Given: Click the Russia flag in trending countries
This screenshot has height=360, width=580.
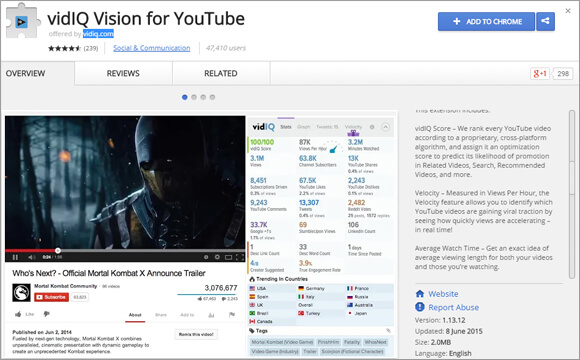Looking at the screenshot, I should [350, 297].
